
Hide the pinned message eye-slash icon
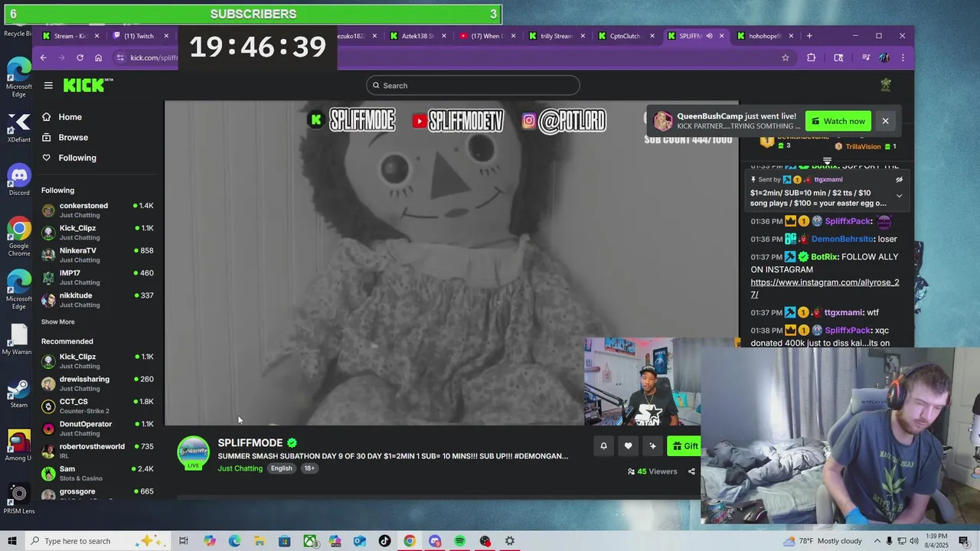tap(899, 180)
